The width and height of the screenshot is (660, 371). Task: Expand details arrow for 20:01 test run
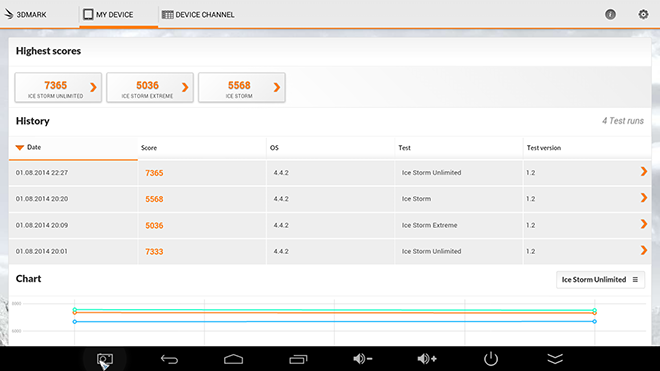tap(644, 251)
